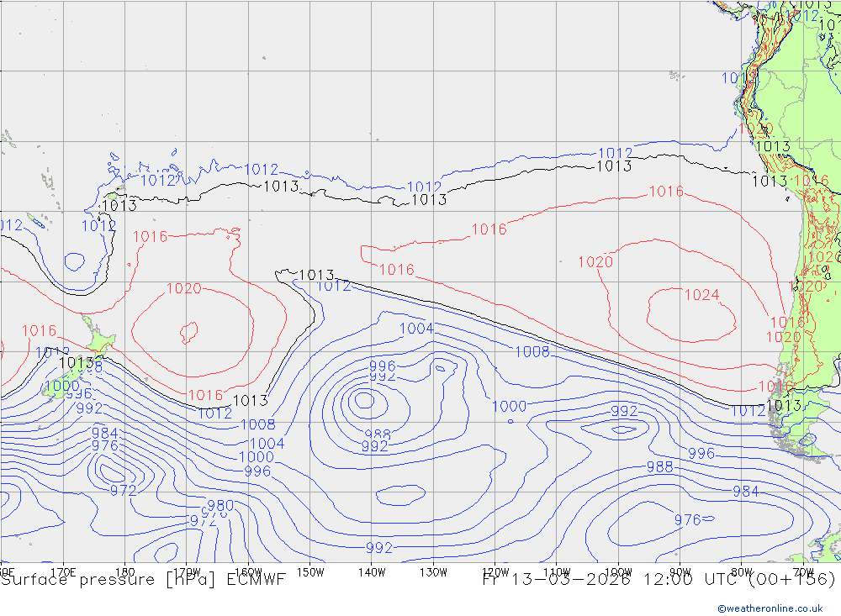Screen dimensions: 841x616
Task: Select the "70W" longitude axis label
Action: (803, 572)
